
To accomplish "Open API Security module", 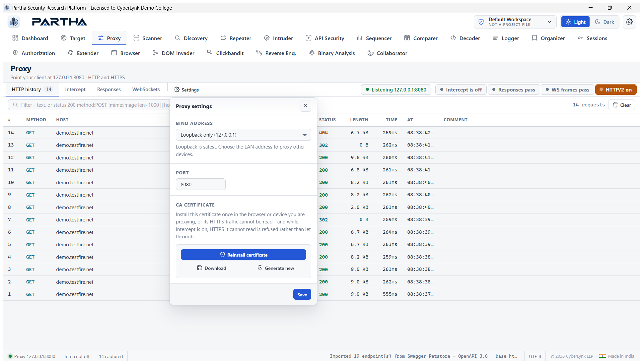I will pyautogui.click(x=325, y=38).
